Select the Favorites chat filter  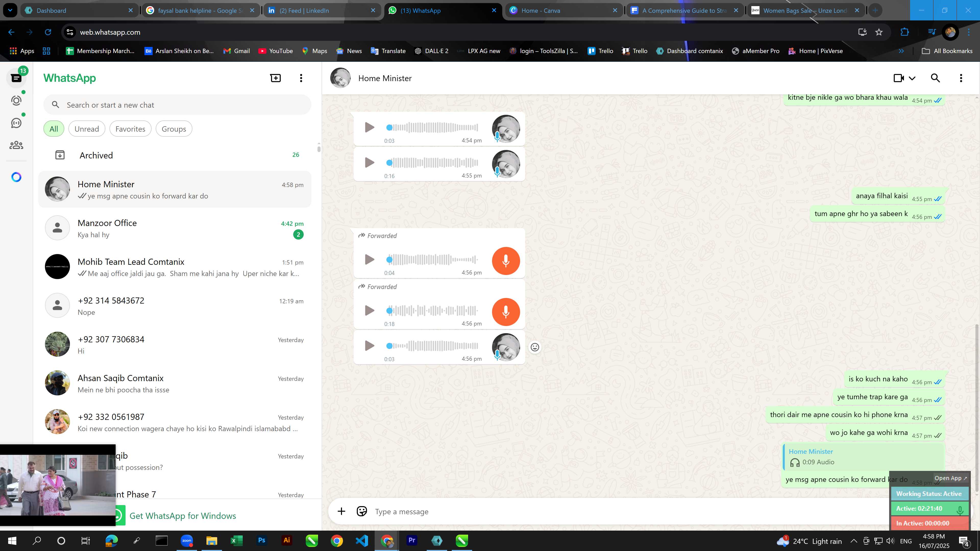point(130,129)
